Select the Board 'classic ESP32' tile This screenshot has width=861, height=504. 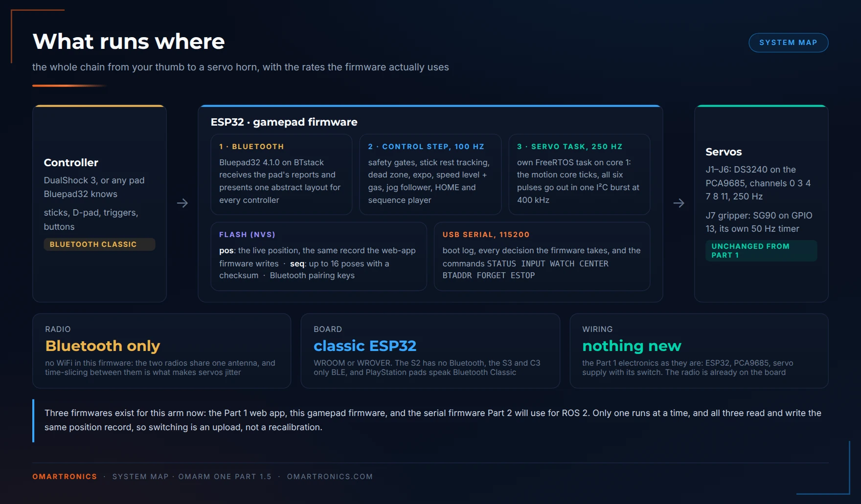430,351
